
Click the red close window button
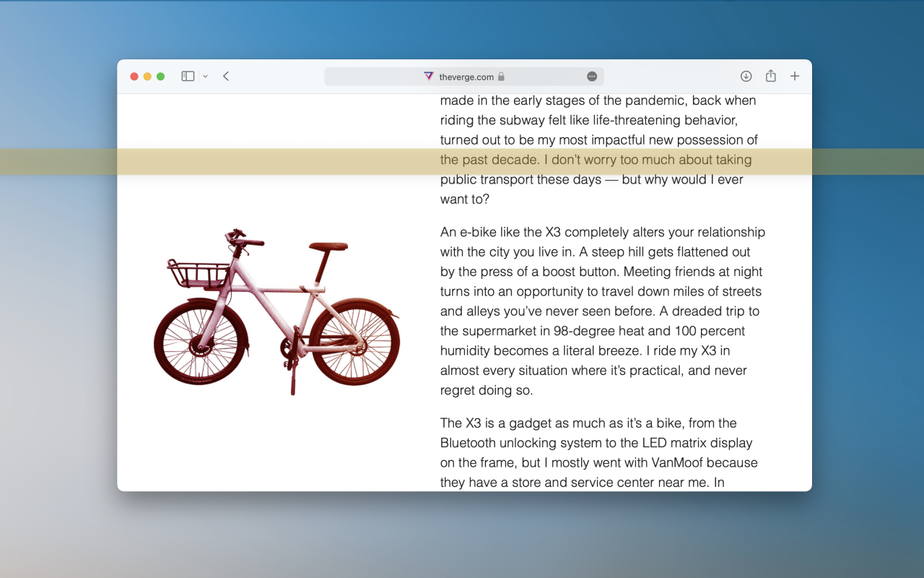tap(134, 77)
